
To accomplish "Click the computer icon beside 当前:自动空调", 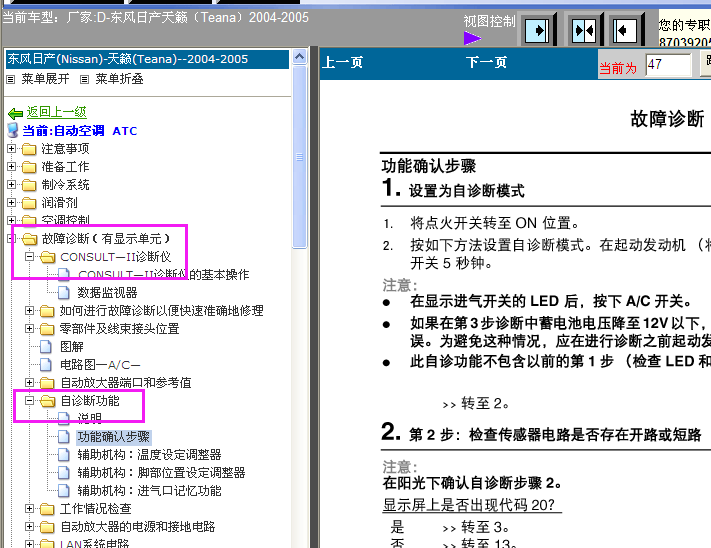I will coord(13,130).
